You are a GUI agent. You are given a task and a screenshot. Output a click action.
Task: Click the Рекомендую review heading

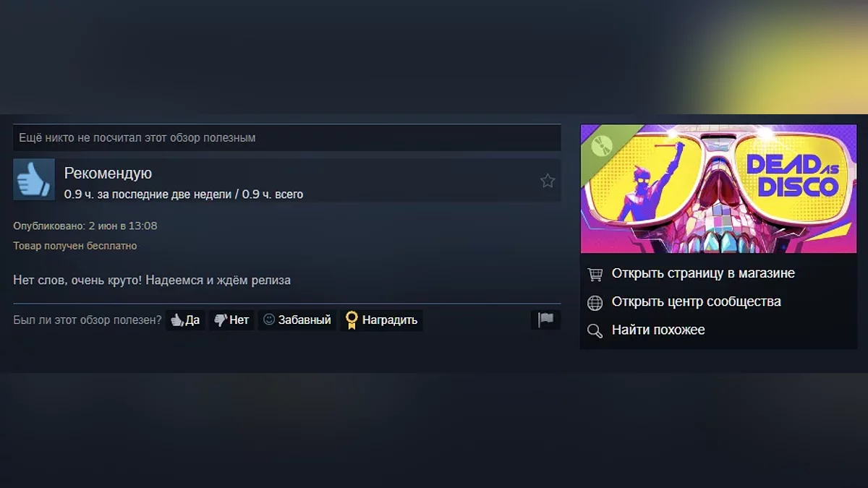[x=108, y=174]
